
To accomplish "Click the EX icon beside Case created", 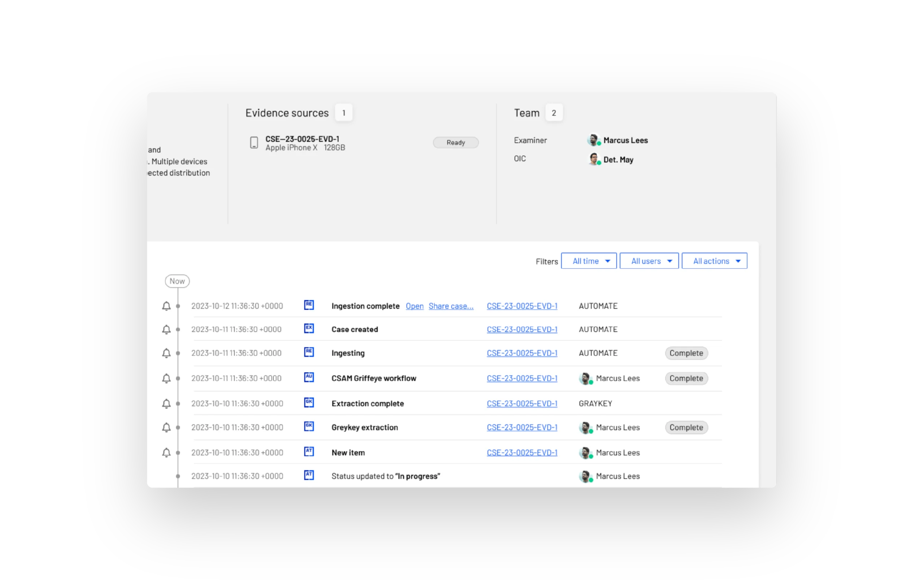I will tap(309, 328).
